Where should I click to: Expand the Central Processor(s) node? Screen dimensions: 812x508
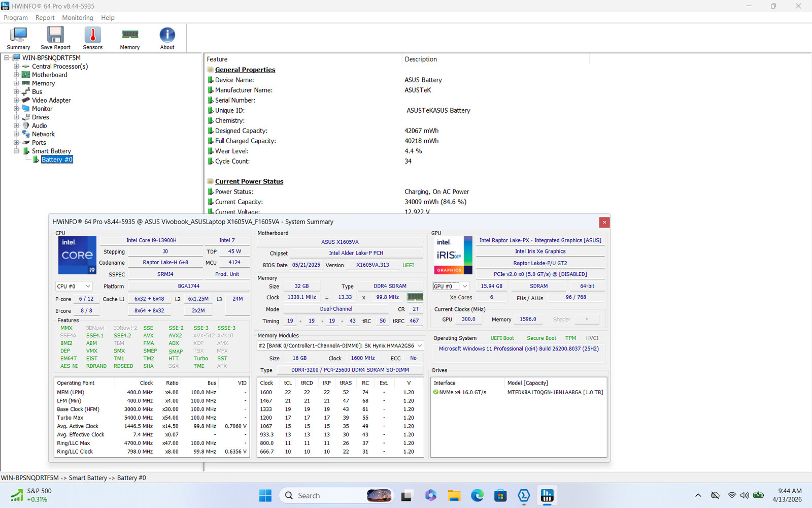(16, 67)
